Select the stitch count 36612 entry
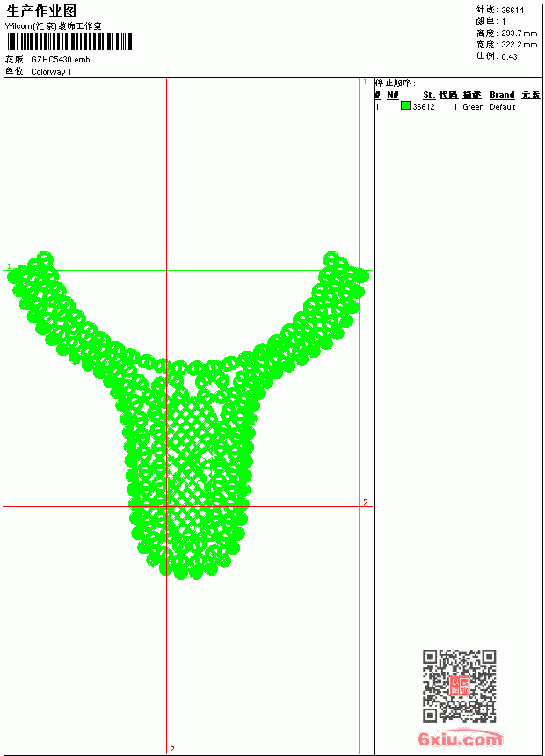Screen dimensions: 545x756 pos(424,107)
